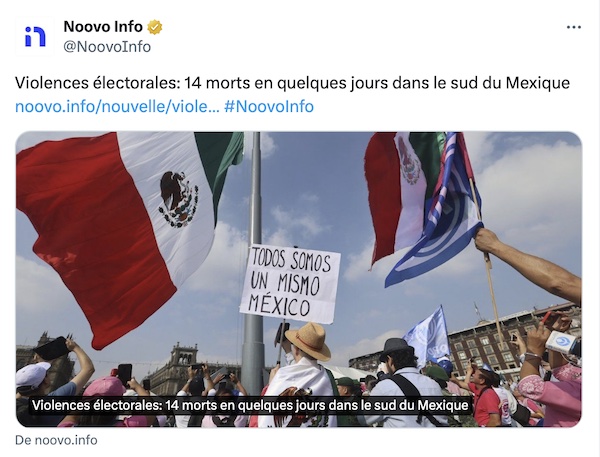The height and width of the screenshot is (457, 600).
Task: Click the "Todos somos un mismo México" sign
Action: 290,284
